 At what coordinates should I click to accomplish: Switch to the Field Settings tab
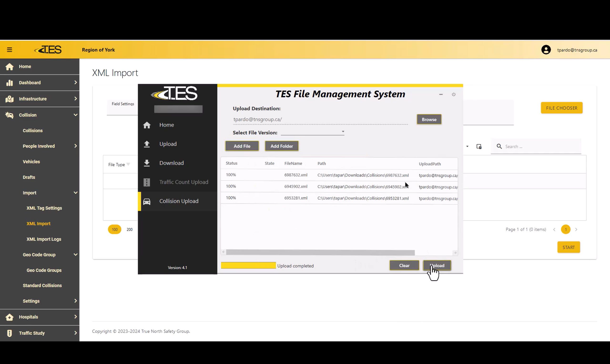(123, 104)
